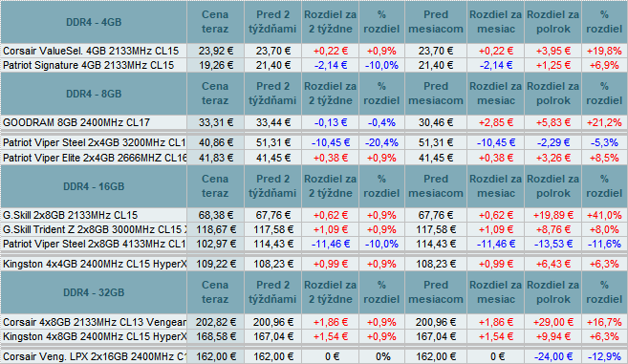Select the Corsair ValueSel. 4GB 2133MHz CL15 row
628x364 pixels.
314,51
